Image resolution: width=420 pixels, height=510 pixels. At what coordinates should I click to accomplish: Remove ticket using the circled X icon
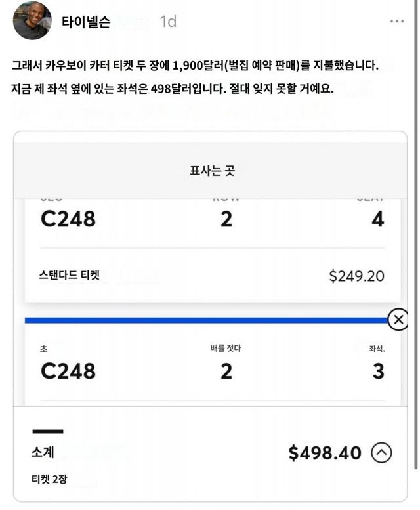[x=398, y=320]
